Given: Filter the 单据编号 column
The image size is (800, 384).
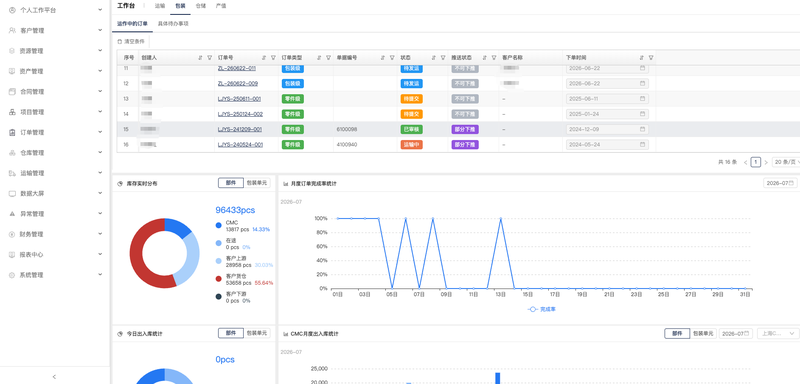Looking at the screenshot, I should 392,58.
